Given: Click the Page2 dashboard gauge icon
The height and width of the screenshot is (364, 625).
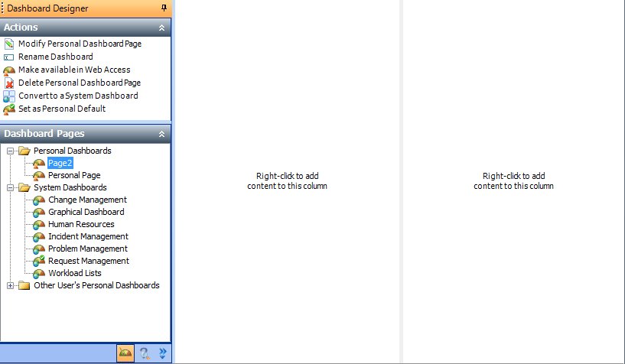Looking at the screenshot, I should (x=39, y=164).
